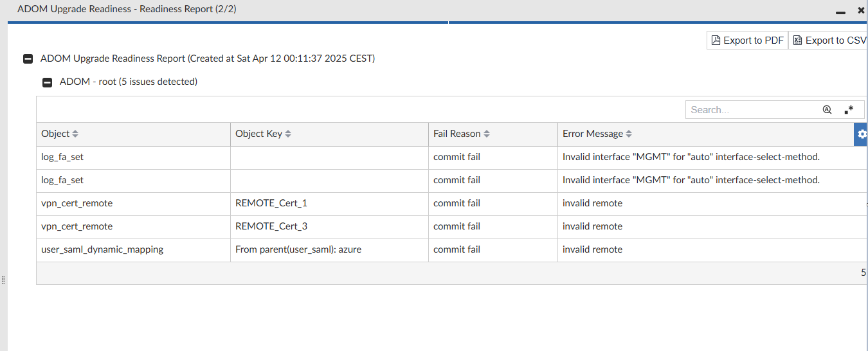
Task: Minimize the Readiness Report dialog
Action: (840, 12)
